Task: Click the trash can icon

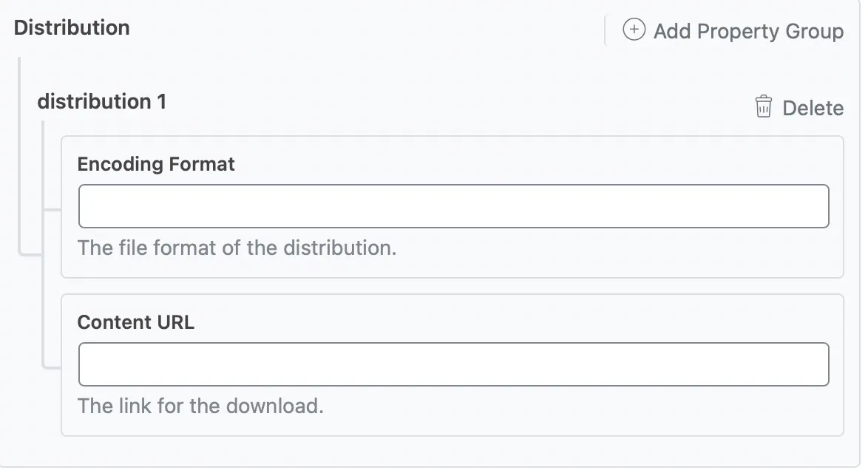Action: [763, 107]
